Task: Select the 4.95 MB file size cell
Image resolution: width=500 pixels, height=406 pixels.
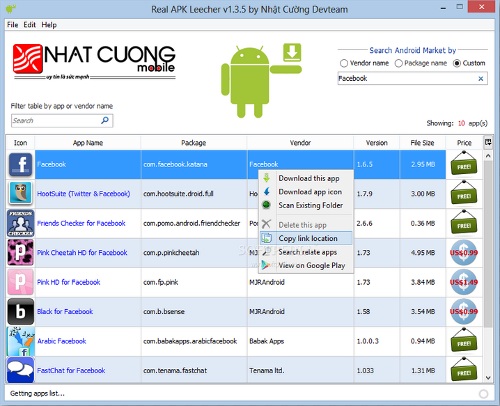Action: [422, 252]
